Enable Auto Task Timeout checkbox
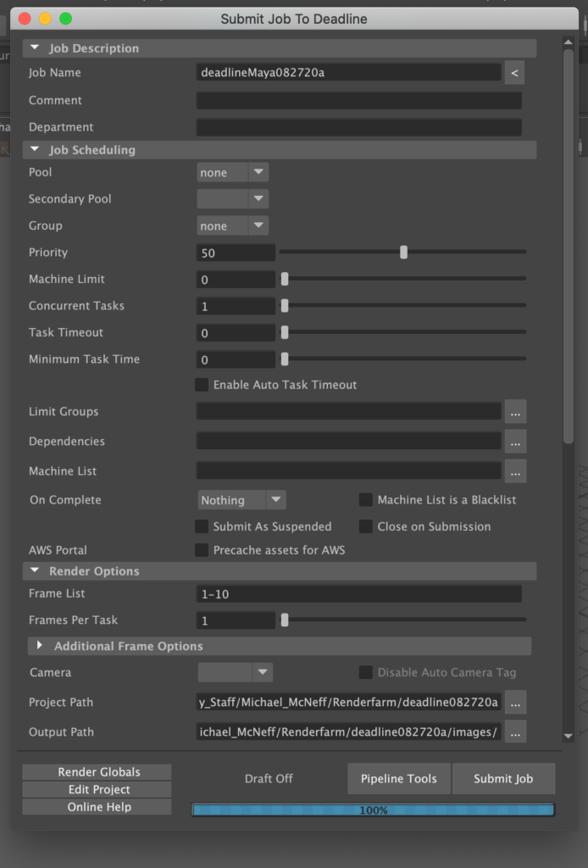Viewport: 588px width, 868px height. click(x=202, y=385)
